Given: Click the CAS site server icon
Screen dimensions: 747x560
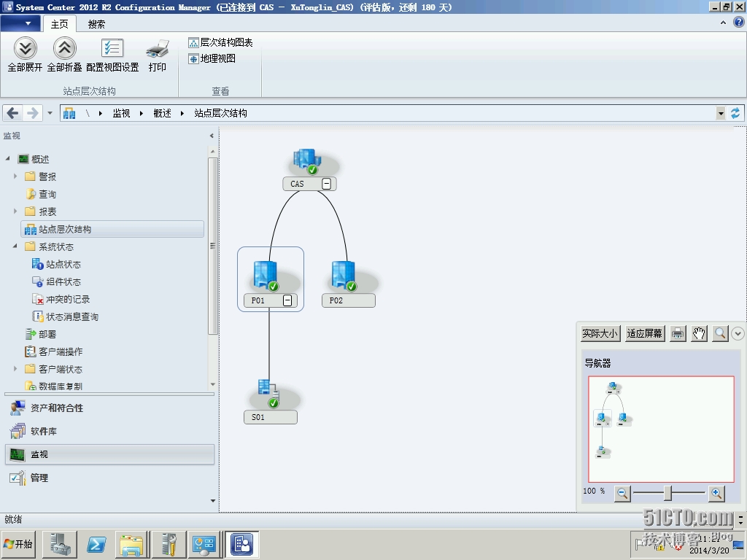Looking at the screenshot, I should 306,161.
